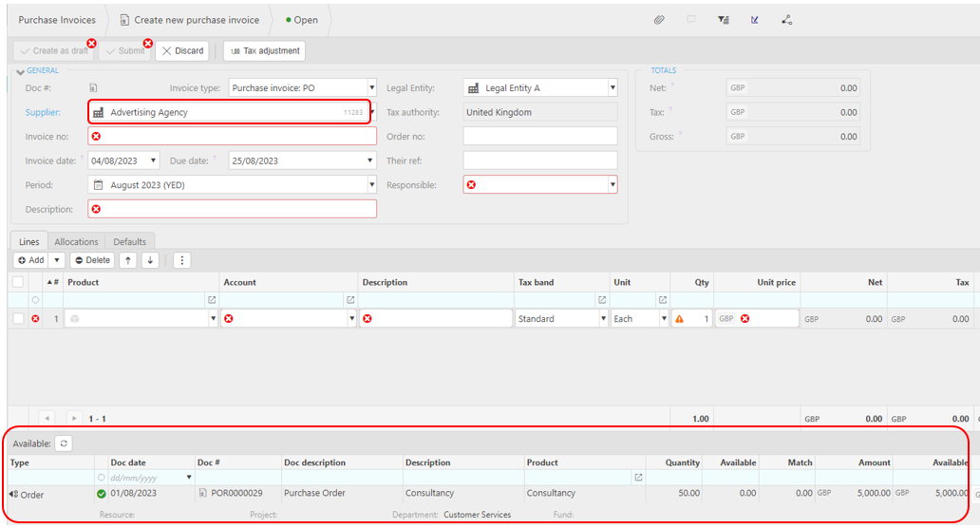Click the blue chart report icon
This screenshot has height=528, width=980.
[754, 20]
